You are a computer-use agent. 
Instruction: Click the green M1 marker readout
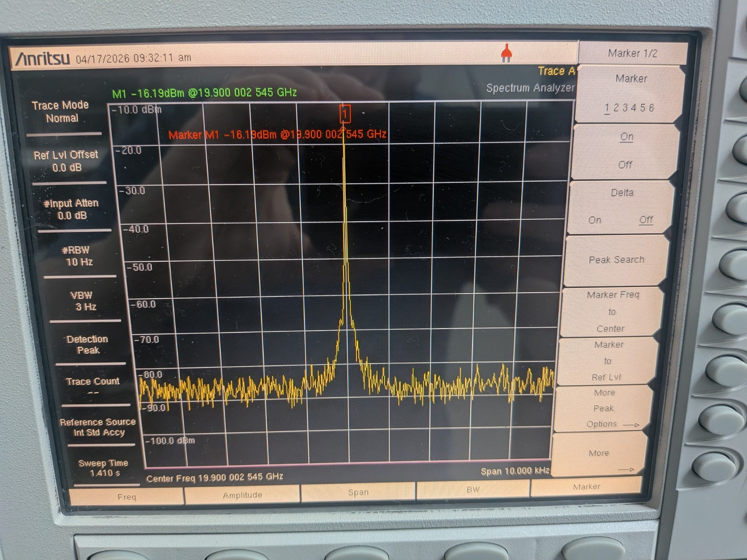pos(204,92)
